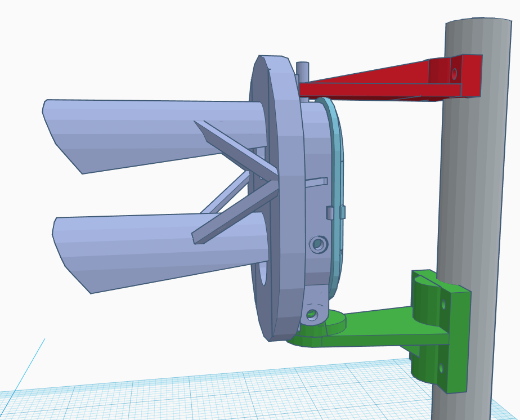
Task: Click the small pin atop the housing
Action: click(303, 72)
